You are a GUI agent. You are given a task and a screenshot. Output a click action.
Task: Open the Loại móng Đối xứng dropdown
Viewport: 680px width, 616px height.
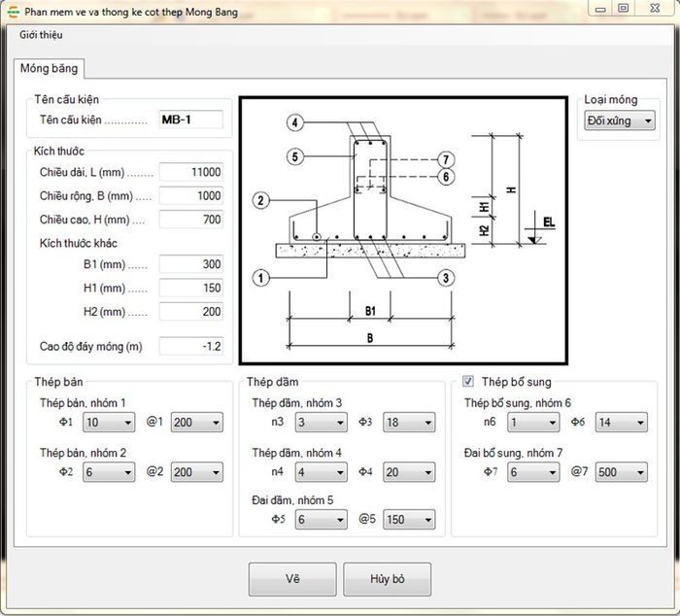click(620, 120)
